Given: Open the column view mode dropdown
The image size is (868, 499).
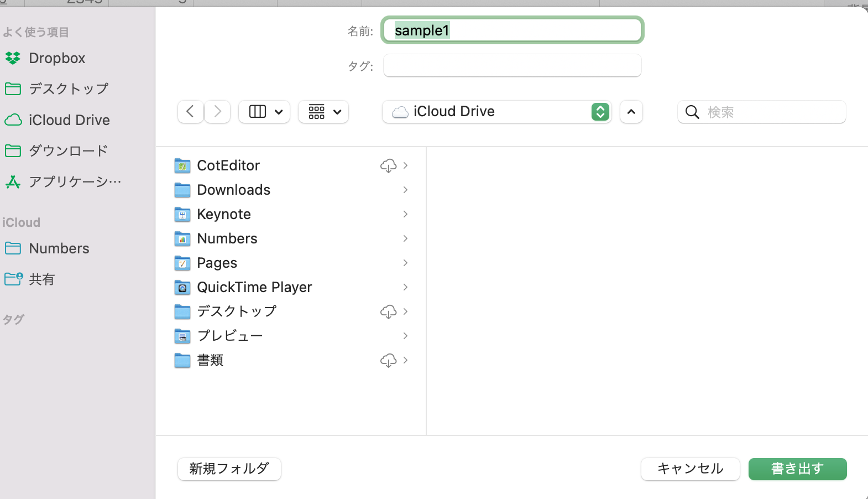Looking at the screenshot, I should point(265,112).
